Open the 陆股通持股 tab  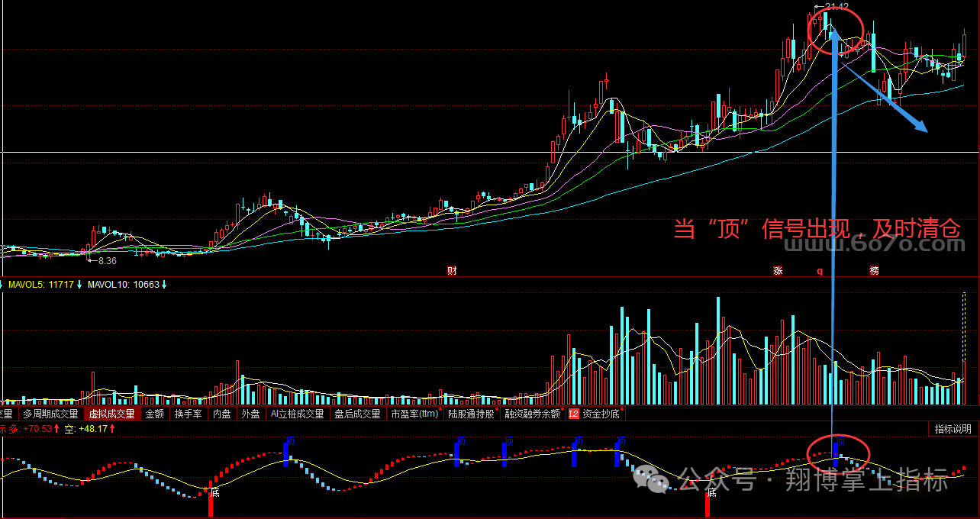tap(472, 414)
